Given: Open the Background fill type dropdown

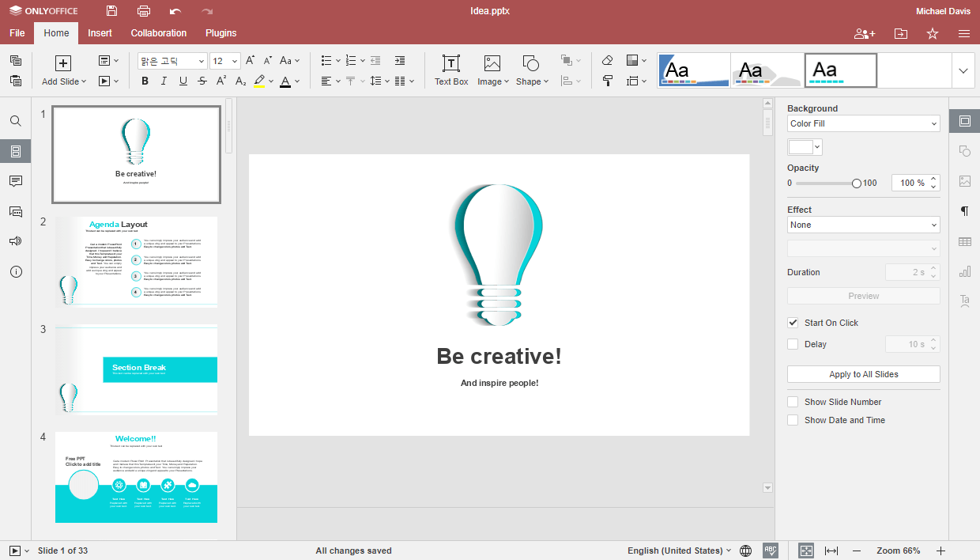Looking at the screenshot, I should point(863,123).
